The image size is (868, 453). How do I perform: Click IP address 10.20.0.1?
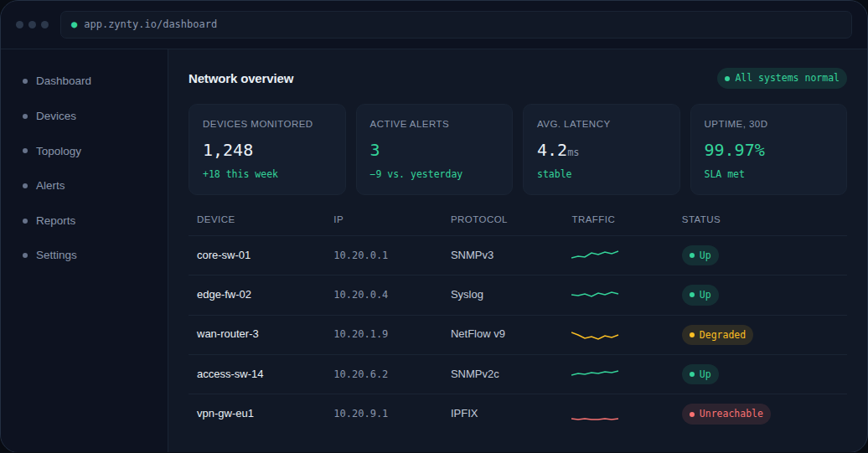click(x=361, y=255)
